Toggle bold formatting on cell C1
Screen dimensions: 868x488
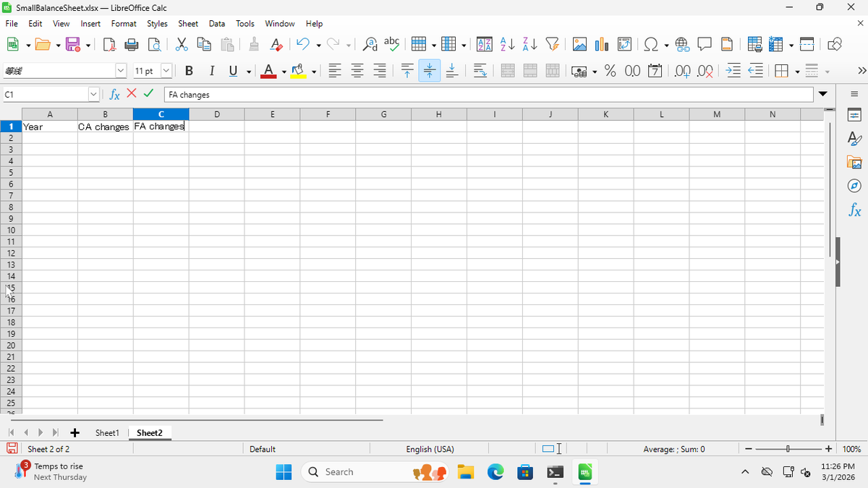pyautogui.click(x=189, y=70)
